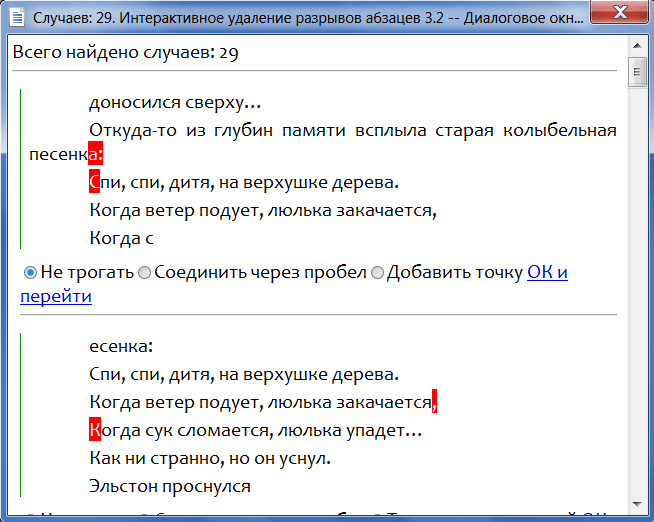Select the "Добавить точку" radio option
654x522 pixels.
[378, 273]
